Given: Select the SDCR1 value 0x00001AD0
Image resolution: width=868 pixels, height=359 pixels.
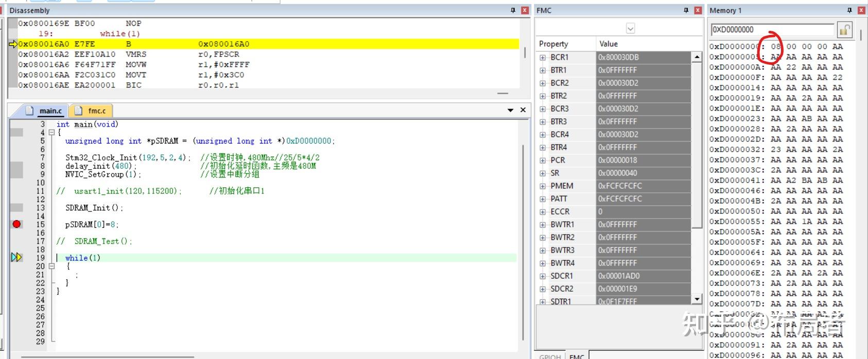Looking at the screenshot, I should tap(644, 276).
